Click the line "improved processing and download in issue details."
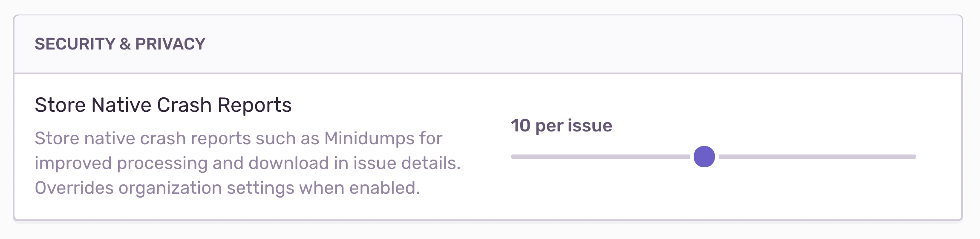 coord(247,163)
